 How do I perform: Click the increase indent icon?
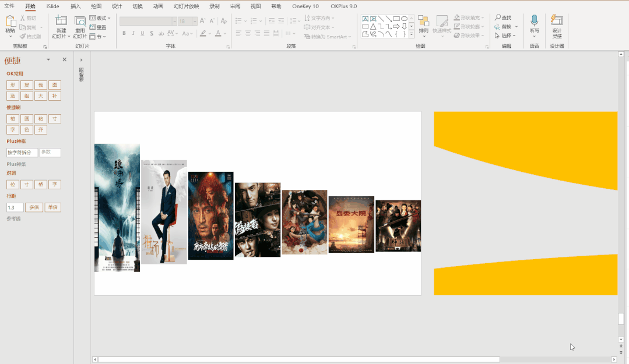(281, 21)
